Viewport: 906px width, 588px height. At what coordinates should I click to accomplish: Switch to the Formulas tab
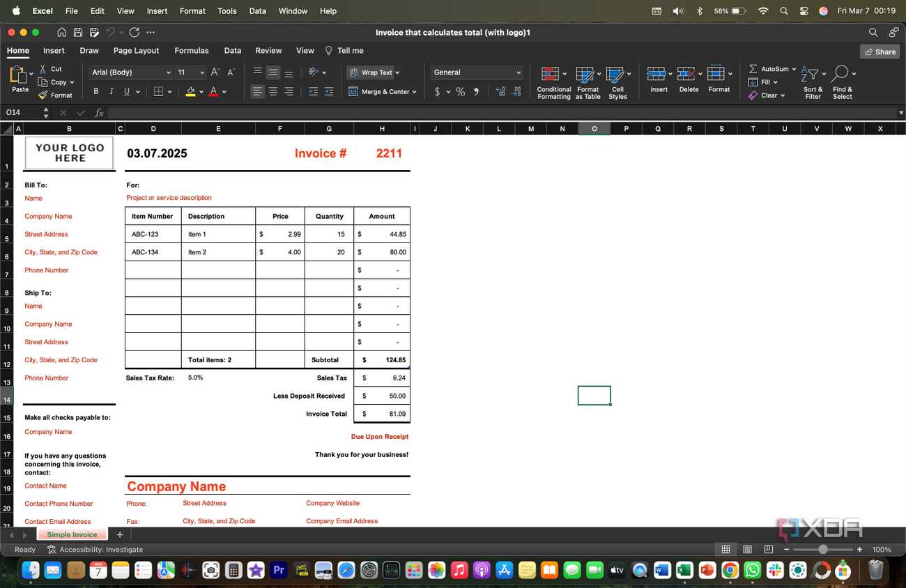click(192, 50)
